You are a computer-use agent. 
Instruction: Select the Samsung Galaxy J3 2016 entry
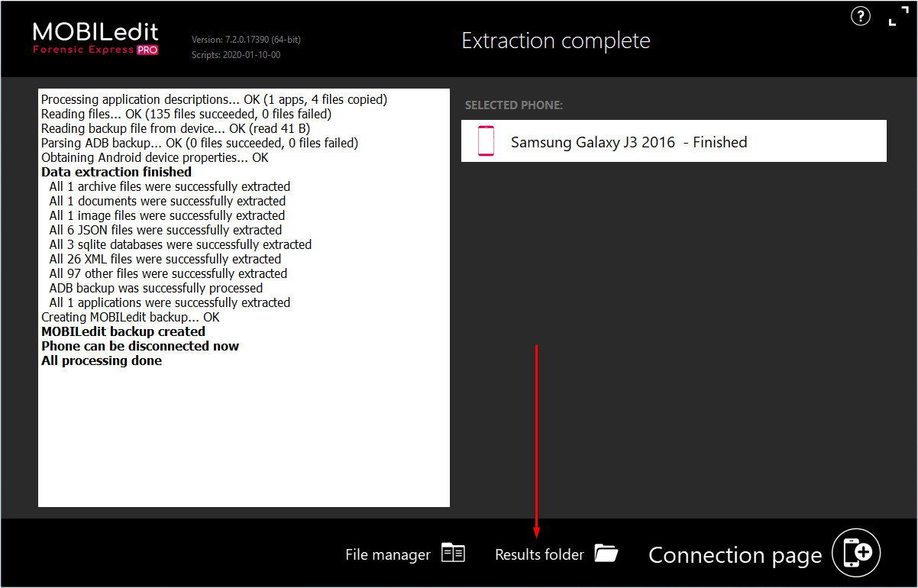[674, 141]
